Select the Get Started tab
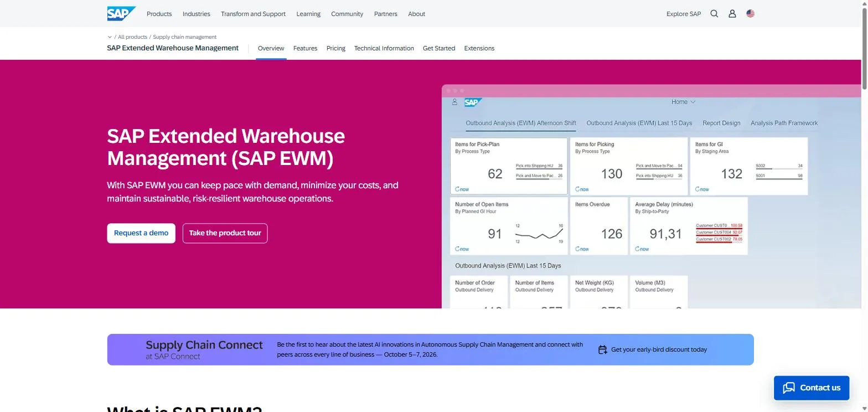 [x=439, y=48]
